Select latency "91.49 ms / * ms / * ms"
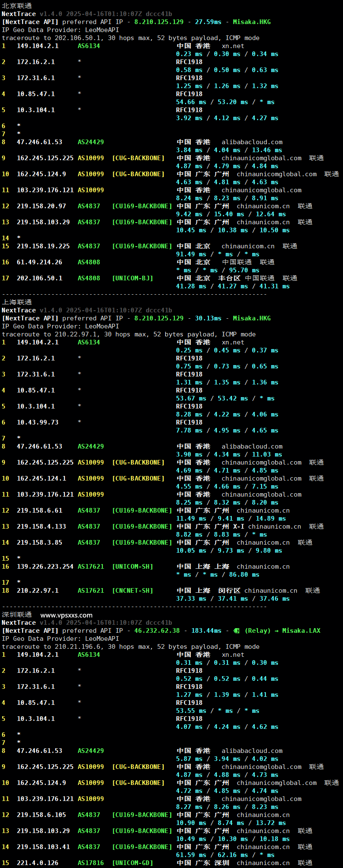 [x=218, y=254]
